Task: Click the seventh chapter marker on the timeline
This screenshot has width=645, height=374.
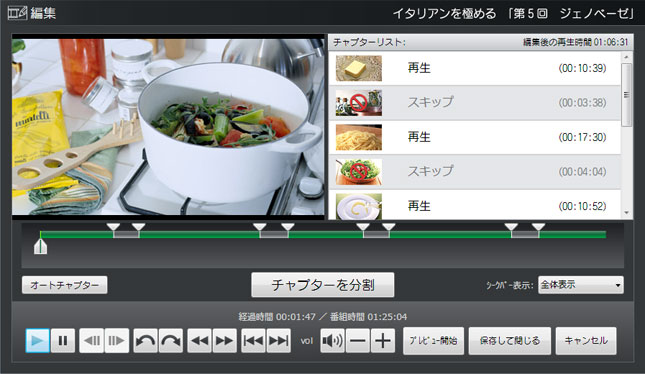Action: click(511, 227)
